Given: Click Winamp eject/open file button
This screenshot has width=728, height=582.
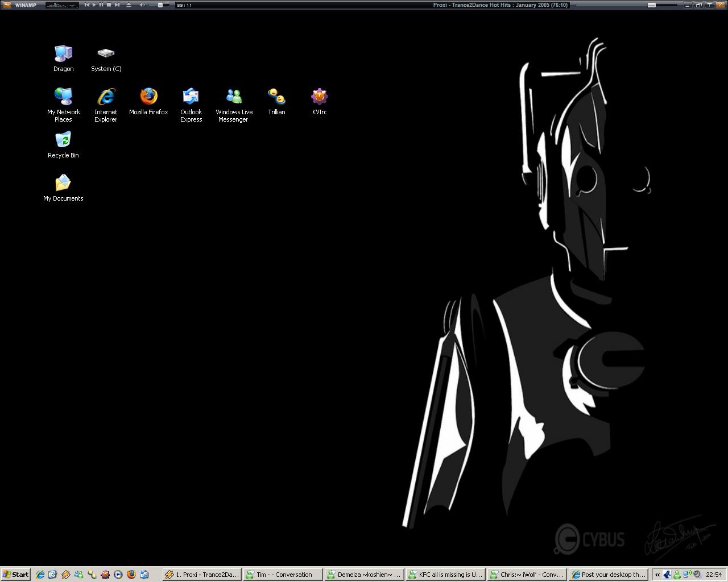Looking at the screenshot, I should coord(129,5).
